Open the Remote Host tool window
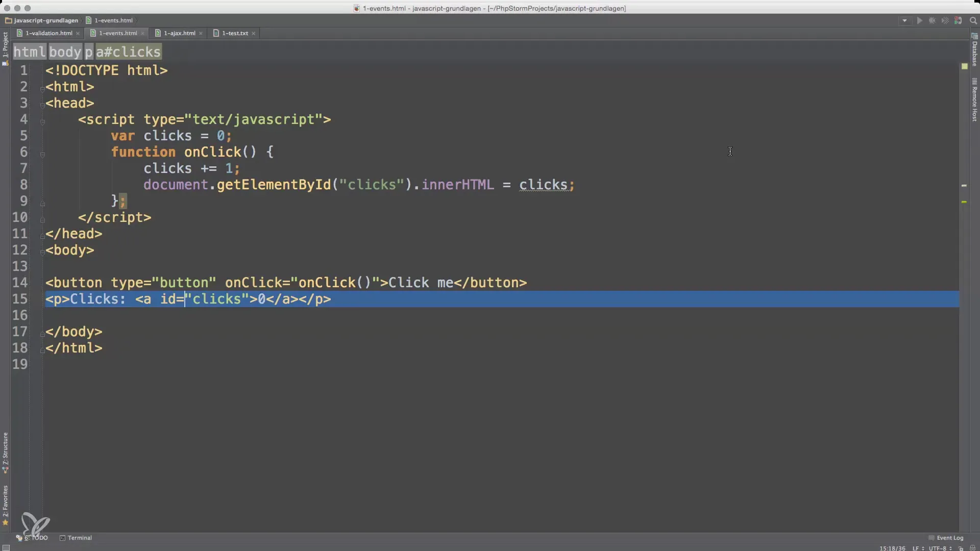Screen dimensions: 980x551 [974, 99]
